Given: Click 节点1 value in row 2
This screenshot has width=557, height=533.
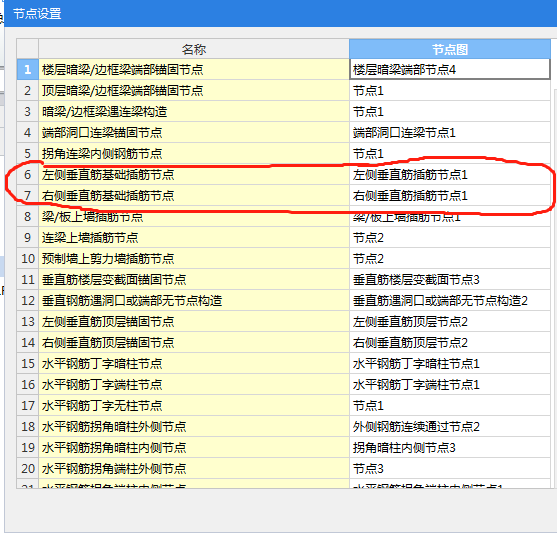Looking at the screenshot, I should tap(450, 91).
